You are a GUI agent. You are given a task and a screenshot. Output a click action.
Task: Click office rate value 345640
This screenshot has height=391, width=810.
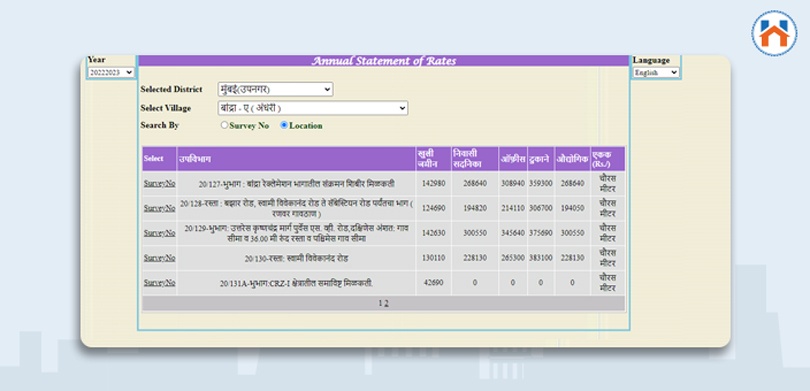click(x=512, y=233)
